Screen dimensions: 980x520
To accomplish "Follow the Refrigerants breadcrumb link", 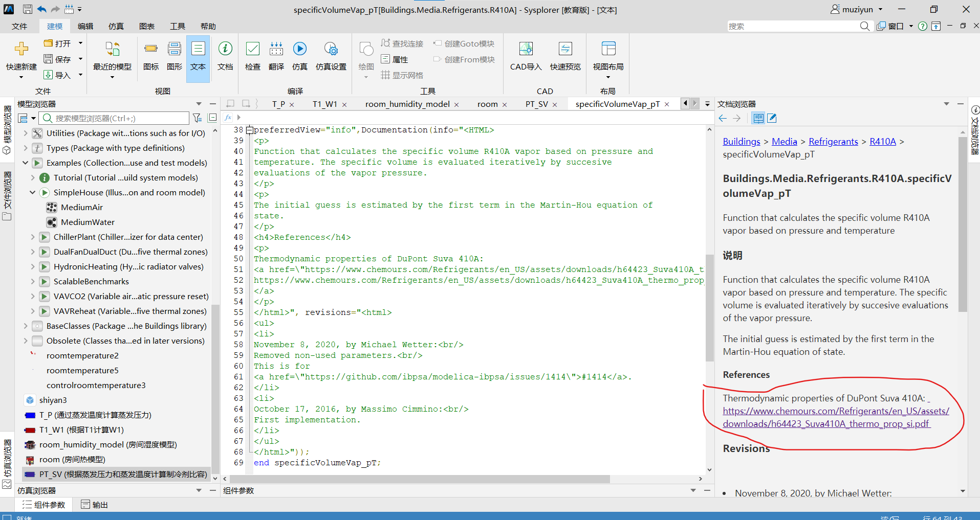I will (x=833, y=141).
